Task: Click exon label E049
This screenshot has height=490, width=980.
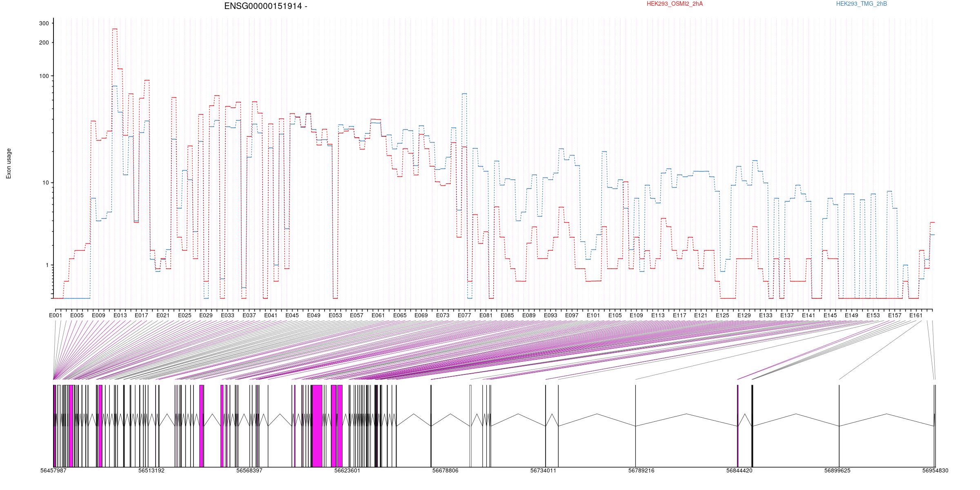Action: [x=314, y=315]
